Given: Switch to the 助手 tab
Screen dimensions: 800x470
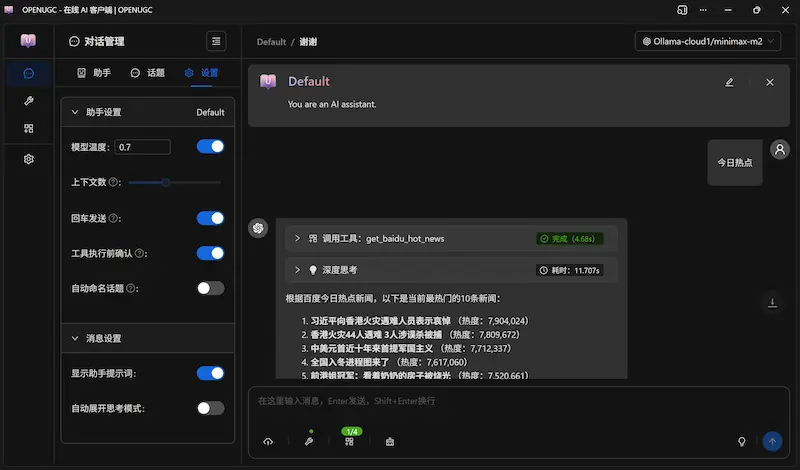Looking at the screenshot, I should point(94,73).
